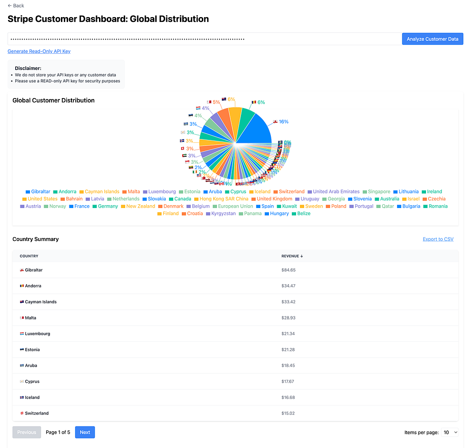The width and height of the screenshot is (476, 448).
Task: Click the Country column header
Action: 29,256
